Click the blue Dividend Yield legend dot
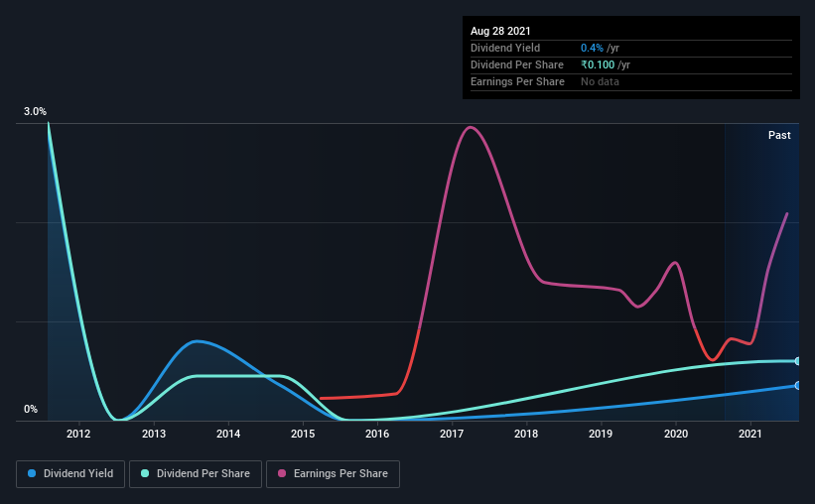815x504 pixels. point(32,473)
